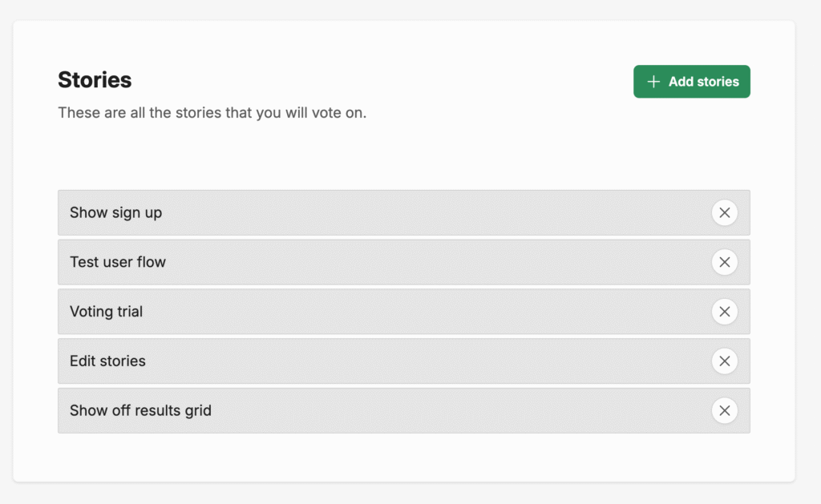Delete 'Show off results grid' story
This screenshot has height=504, width=821.
(x=724, y=411)
